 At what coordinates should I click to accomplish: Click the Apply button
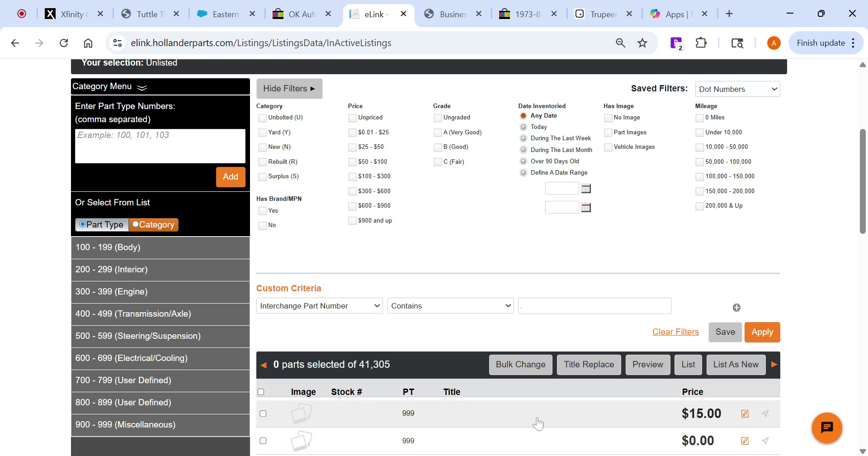[x=762, y=332]
